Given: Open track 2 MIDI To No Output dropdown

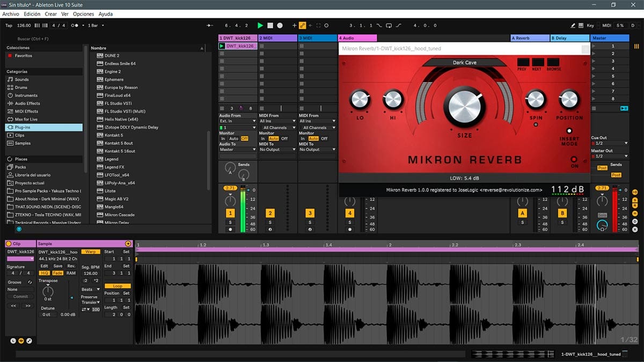Looking at the screenshot, I should 277,150.
